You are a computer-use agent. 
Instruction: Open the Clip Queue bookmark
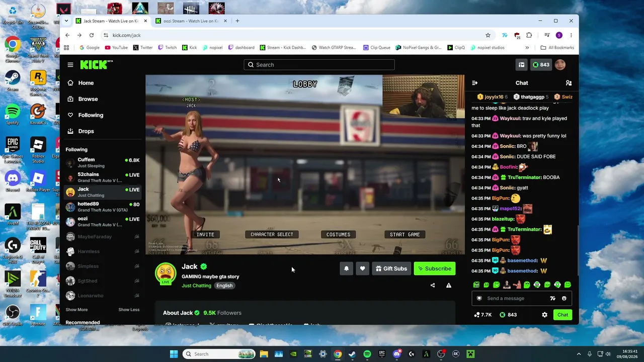[377, 48]
